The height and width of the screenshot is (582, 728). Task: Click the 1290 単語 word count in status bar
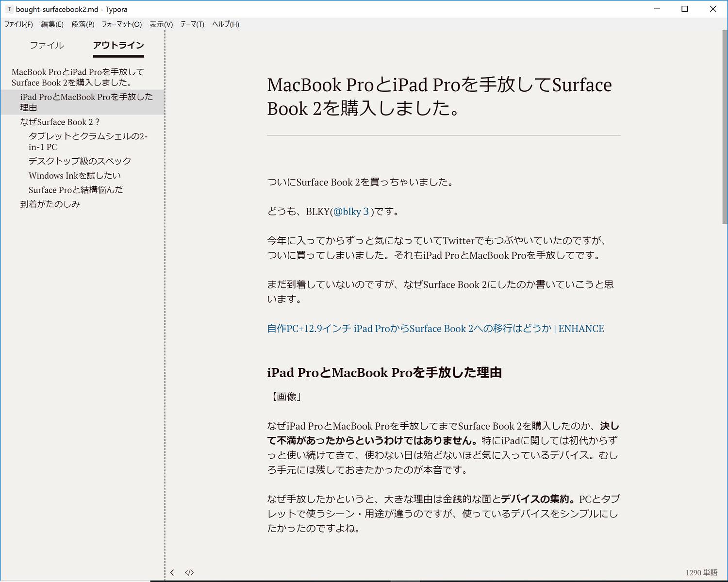tap(701, 573)
